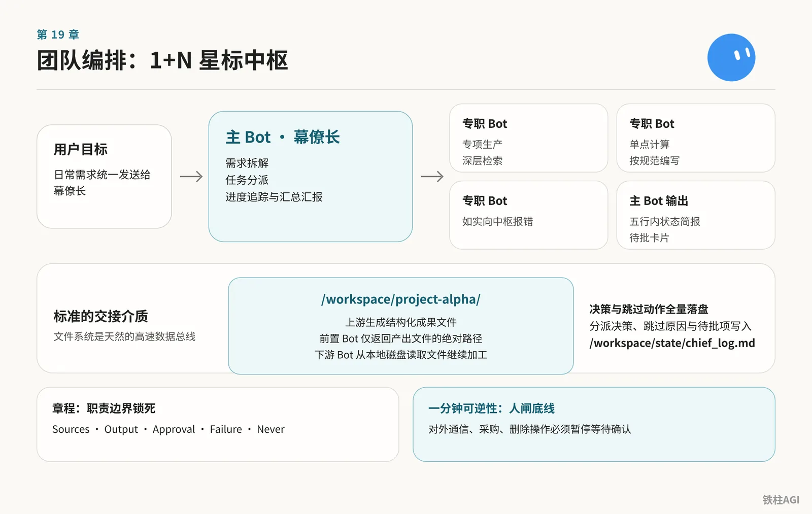Select the '专项生产' text

[482, 144]
